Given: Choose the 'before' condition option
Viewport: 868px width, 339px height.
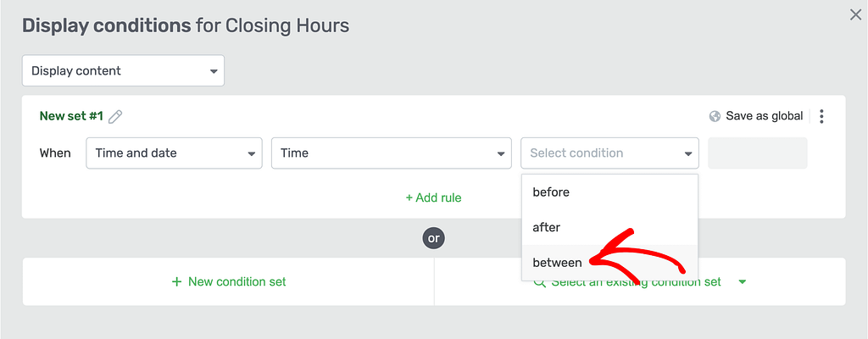Looking at the screenshot, I should [x=609, y=192].
